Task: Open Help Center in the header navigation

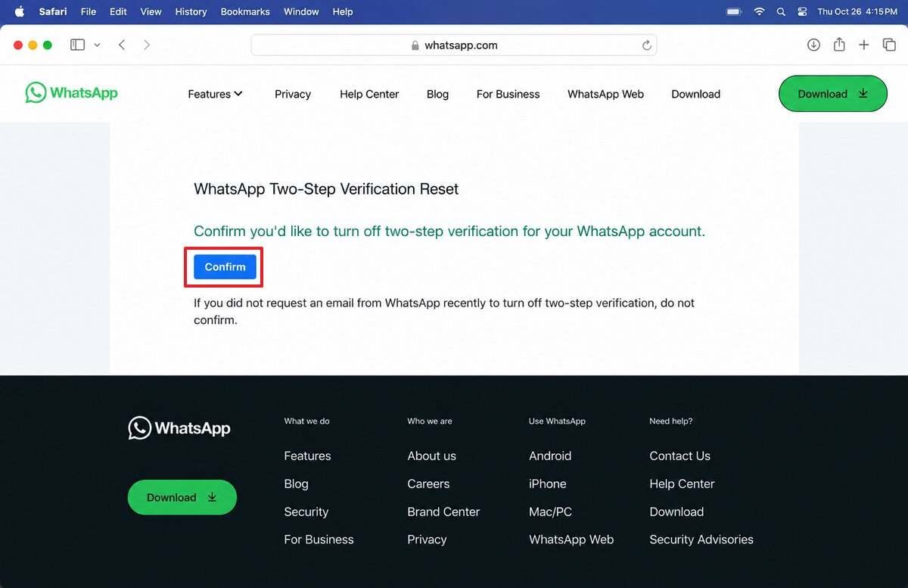Action: (369, 94)
